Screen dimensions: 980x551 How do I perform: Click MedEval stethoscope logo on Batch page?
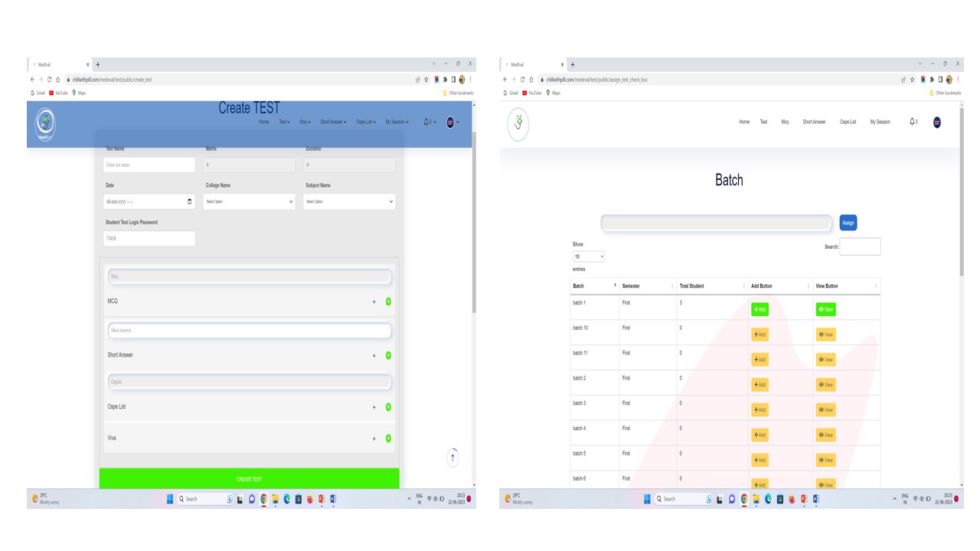pyautogui.click(x=518, y=123)
